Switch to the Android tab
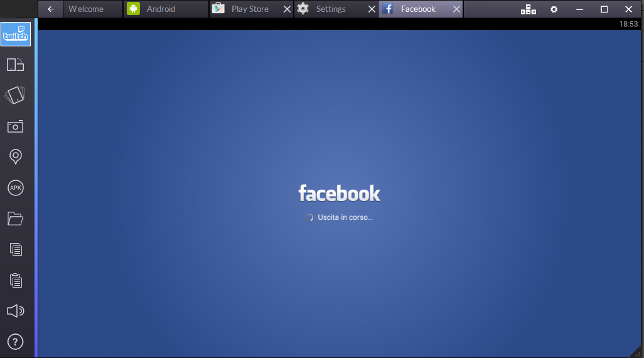Image resolution: width=644 pixels, height=358 pixels. click(166, 9)
